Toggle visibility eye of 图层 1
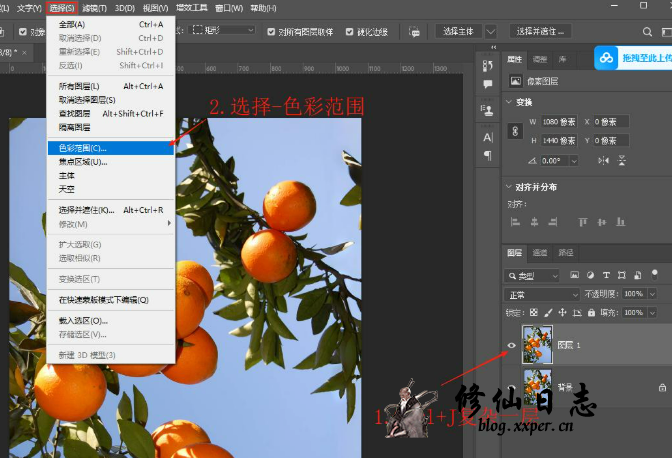 tap(511, 345)
